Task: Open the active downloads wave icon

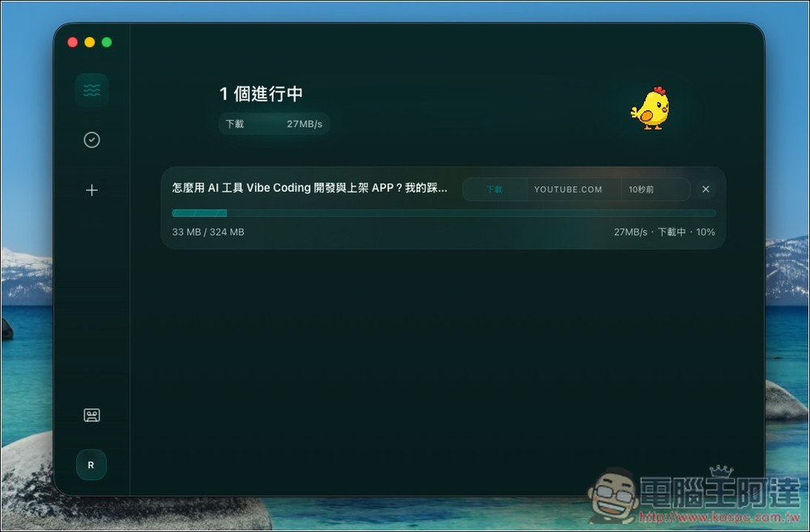Action: (x=92, y=91)
